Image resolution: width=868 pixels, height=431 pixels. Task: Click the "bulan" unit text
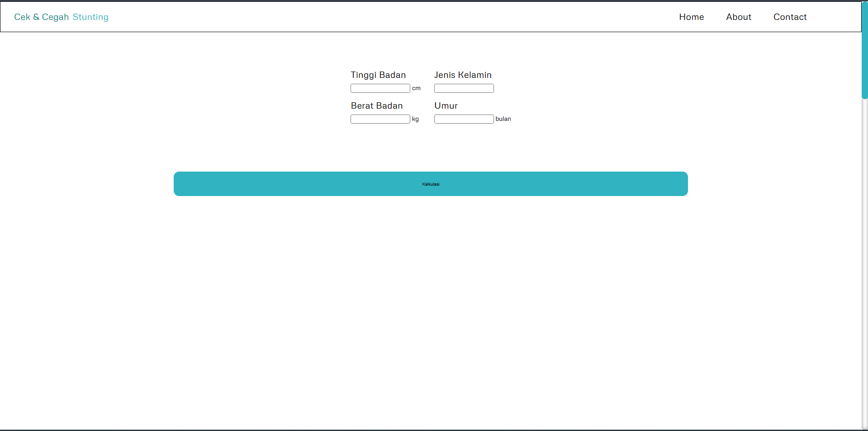point(503,119)
